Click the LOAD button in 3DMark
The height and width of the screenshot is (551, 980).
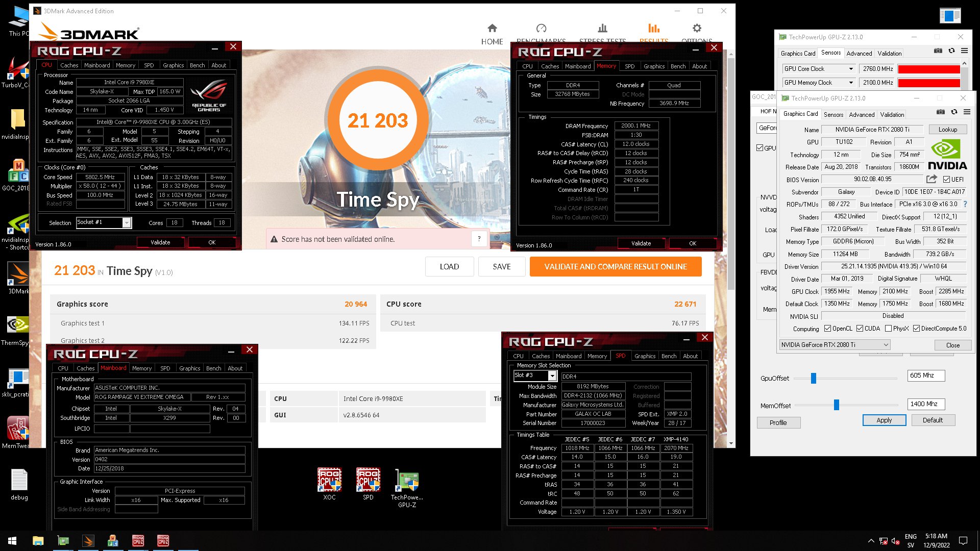(449, 267)
